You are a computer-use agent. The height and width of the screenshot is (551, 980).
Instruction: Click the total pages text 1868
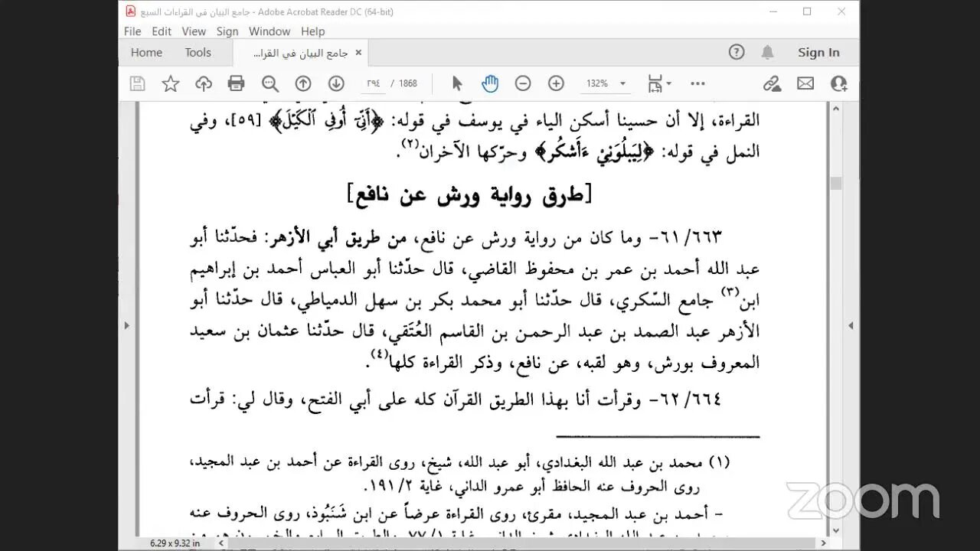pyautogui.click(x=407, y=83)
